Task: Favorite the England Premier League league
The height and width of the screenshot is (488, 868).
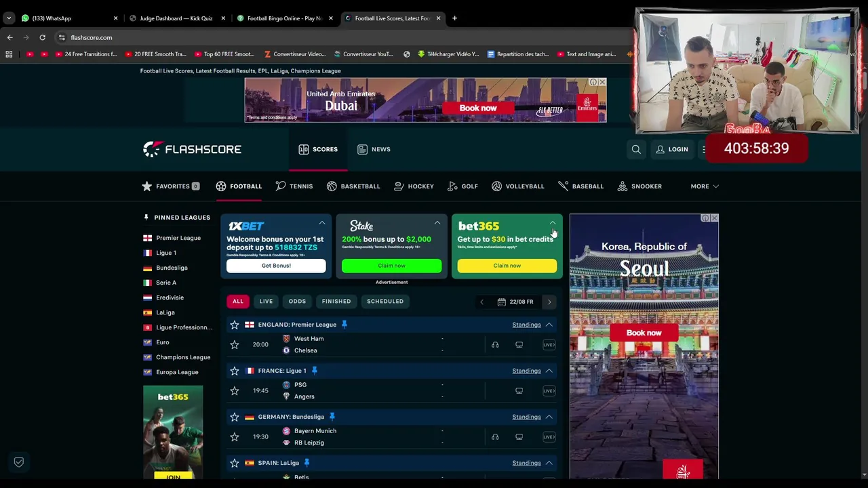Action: click(x=235, y=325)
